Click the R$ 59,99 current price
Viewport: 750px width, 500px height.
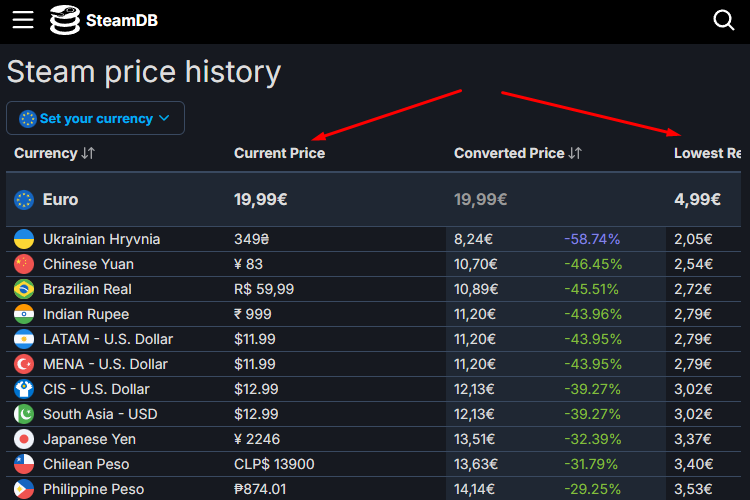pyautogui.click(x=264, y=289)
